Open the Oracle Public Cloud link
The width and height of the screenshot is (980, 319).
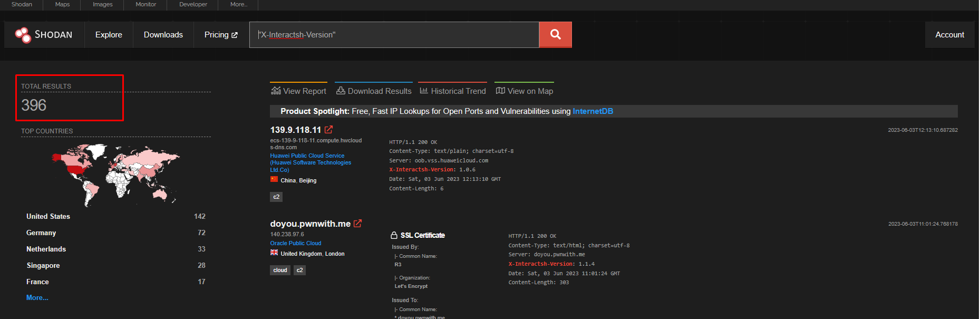coord(296,243)
